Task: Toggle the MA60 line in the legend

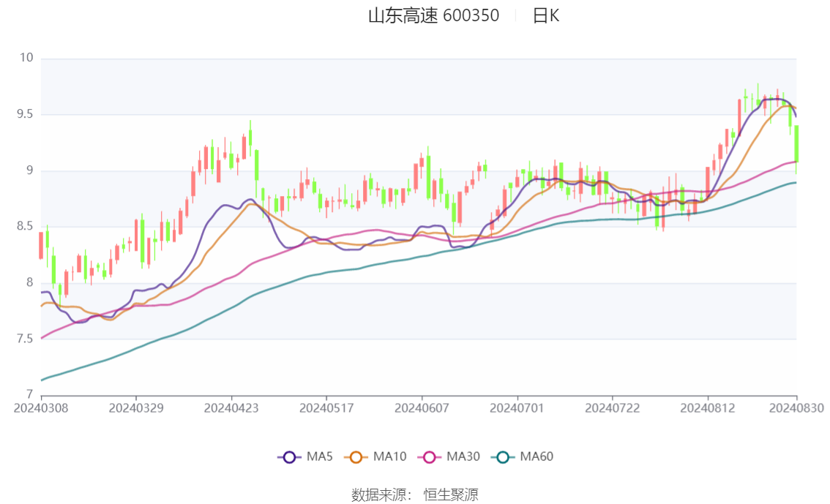Action: 523,457
